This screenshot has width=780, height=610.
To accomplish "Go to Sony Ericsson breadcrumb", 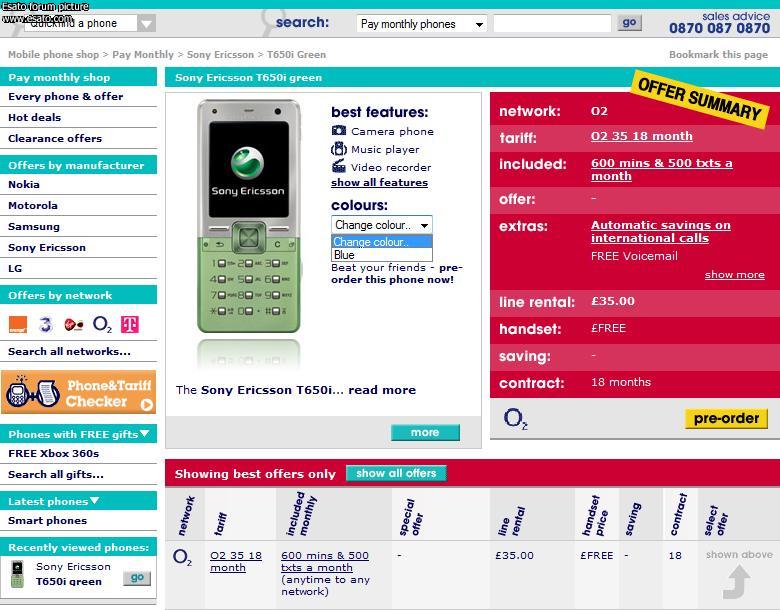I will coord(220,54).
